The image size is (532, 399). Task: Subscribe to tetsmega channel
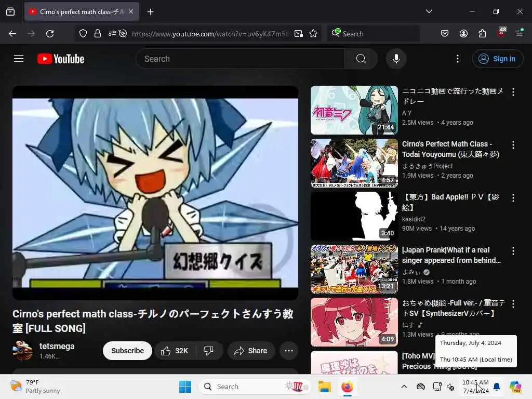[127, 351]
